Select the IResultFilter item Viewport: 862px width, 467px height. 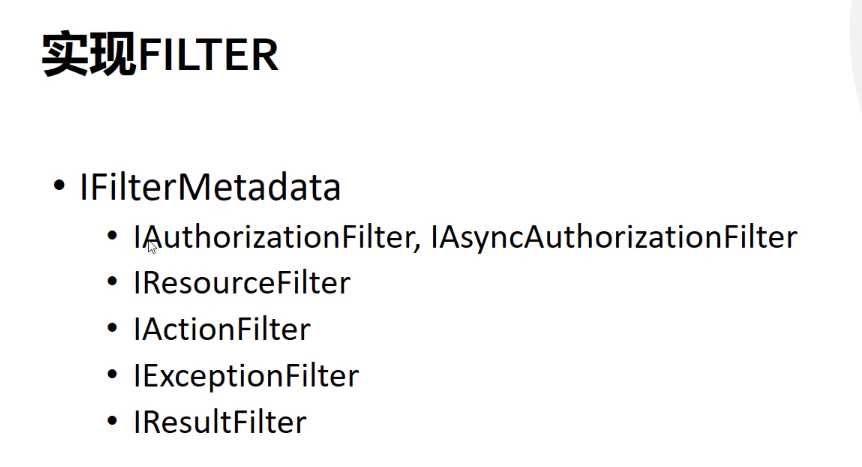tap(220, 422)
